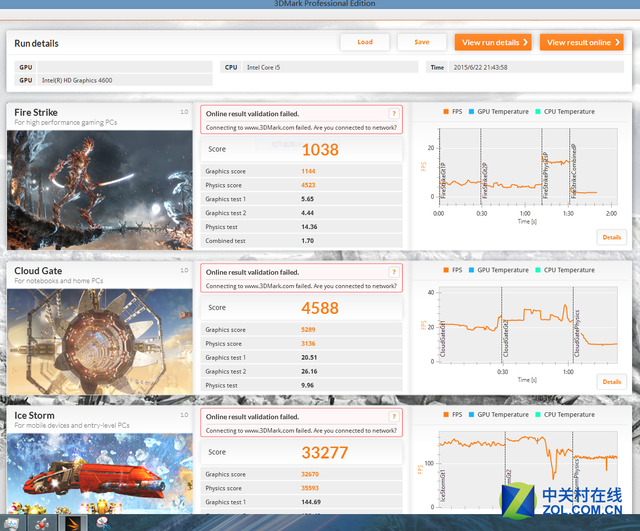Open Details for the Fire Strike chart
640x531 pixels.
pyautogui.click(x=611, y=237)
